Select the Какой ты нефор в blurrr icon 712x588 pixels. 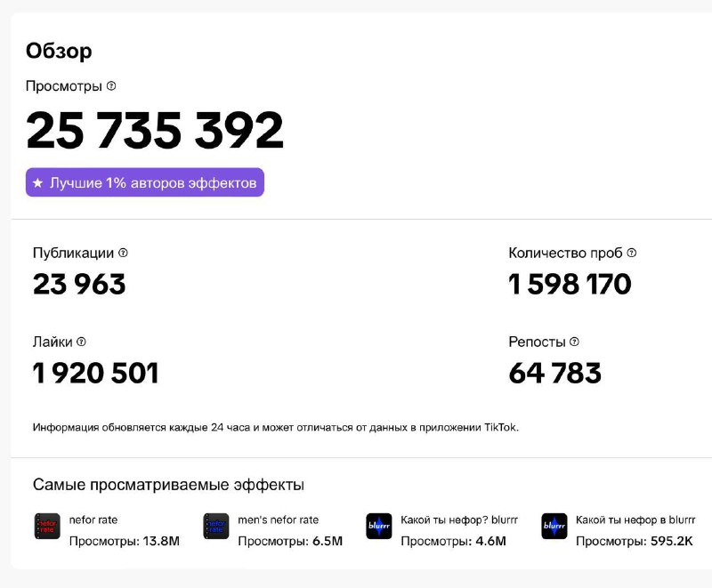(x=554, y=527)
